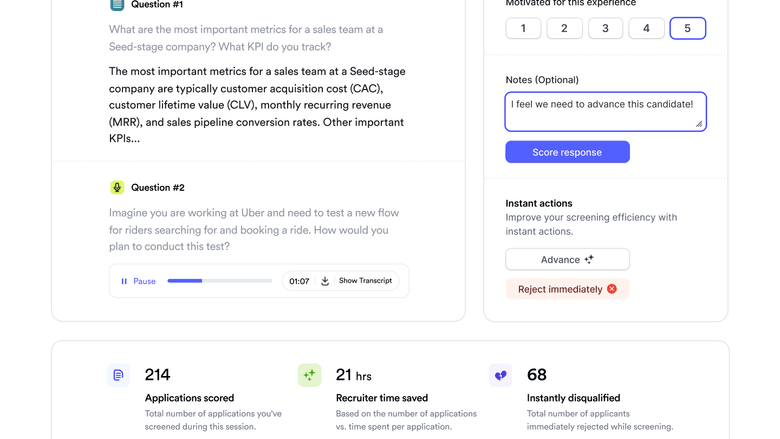Click the Question #1 icon
This screenshot has width=780, height=439.
tap(117, 5)
